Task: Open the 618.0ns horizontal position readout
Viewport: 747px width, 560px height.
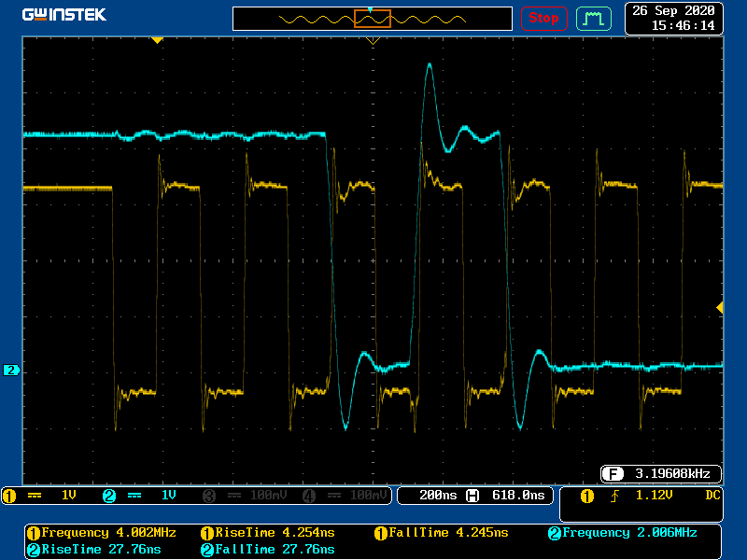Action: tap(515, 495)
